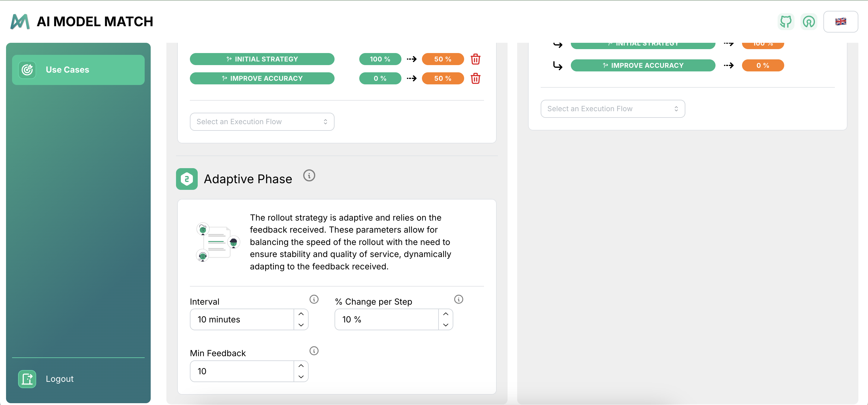This screenshot has width=868, height=405.
Task: Delete the Initial Strategy flow row
Action: click(475, 59)
